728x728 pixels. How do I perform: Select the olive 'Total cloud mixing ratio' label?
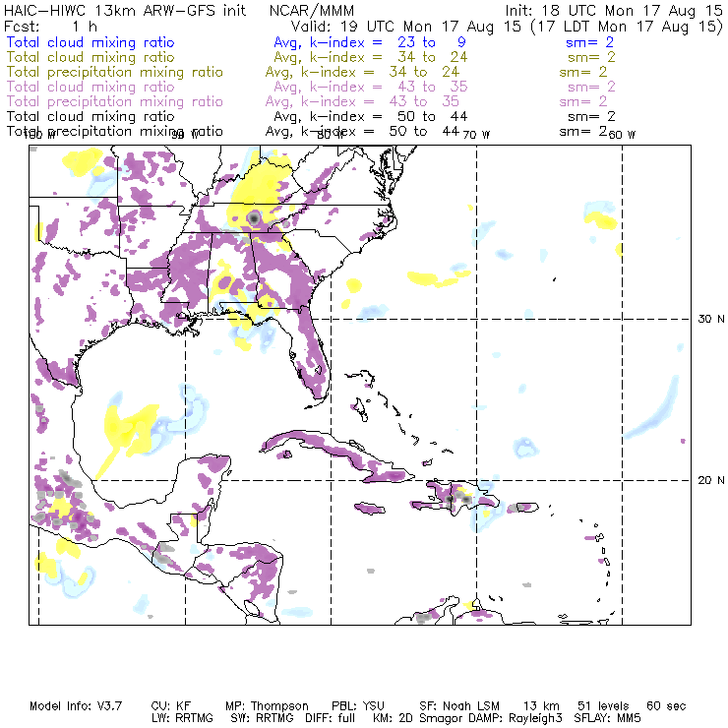[91, 57]
